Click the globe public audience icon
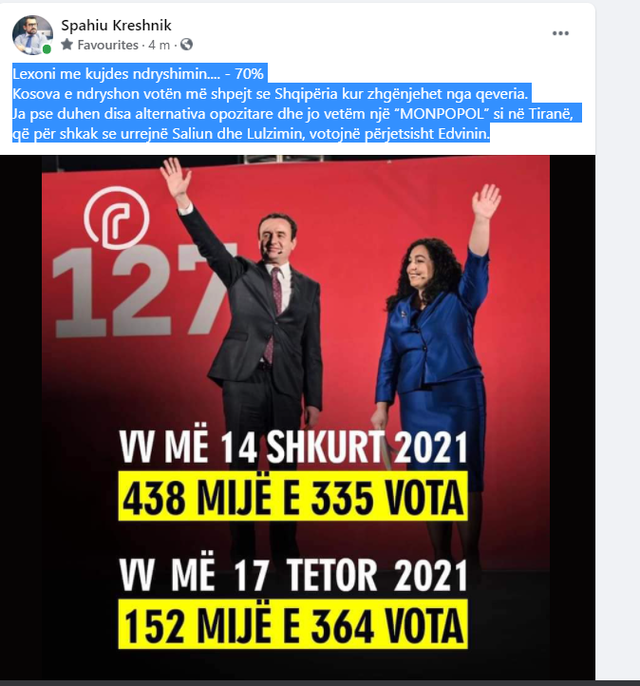 [187, 44]
